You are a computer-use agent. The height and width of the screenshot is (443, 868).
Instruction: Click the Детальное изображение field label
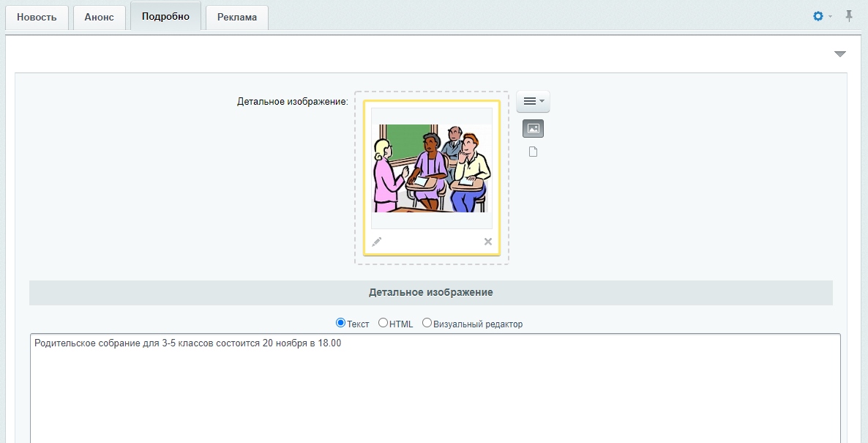point(293,101)
